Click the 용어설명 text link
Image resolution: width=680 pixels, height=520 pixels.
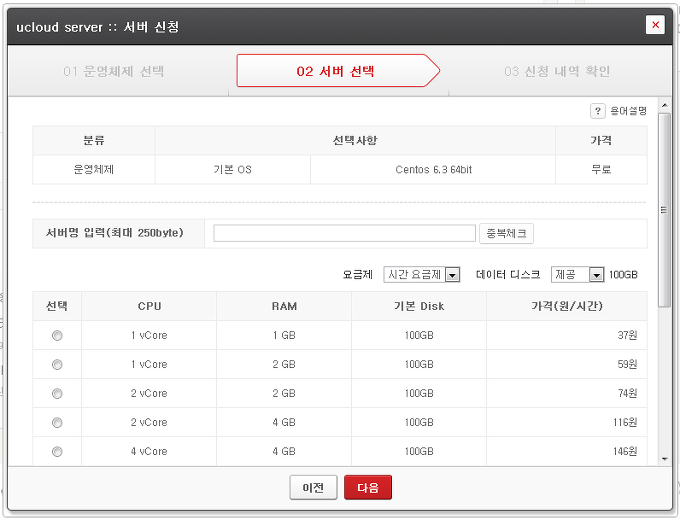tap(628, 111)
